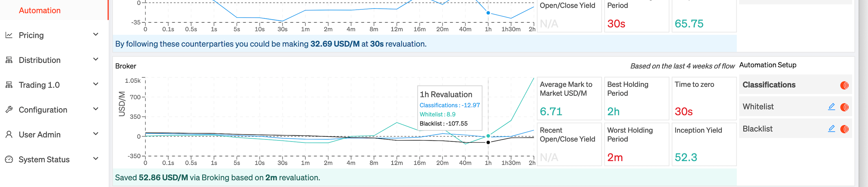868x187 pixels.
Task: Open the Distribution sidebar section
Action: tap(54, 60)
